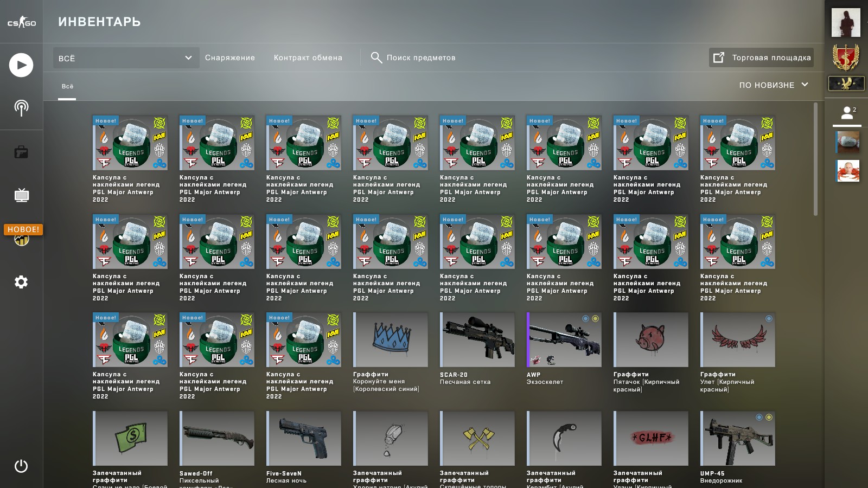Select the Всё sub-tab

coord(67,86)
